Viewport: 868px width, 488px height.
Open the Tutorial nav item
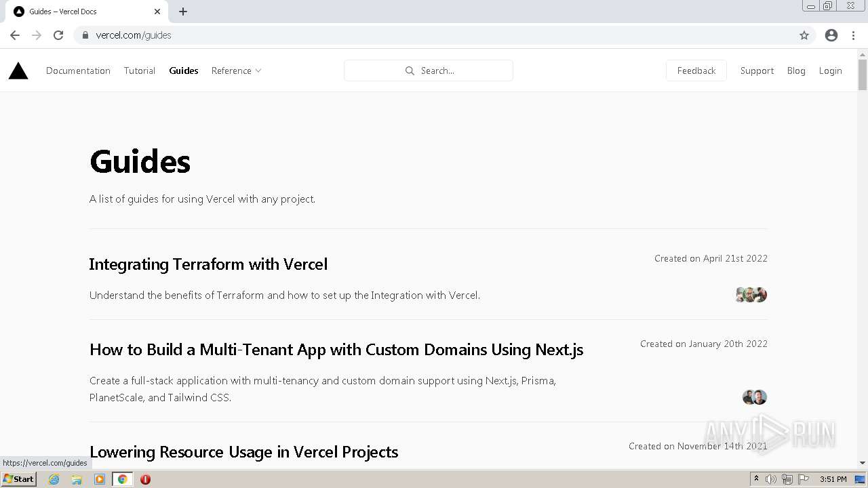140,70
